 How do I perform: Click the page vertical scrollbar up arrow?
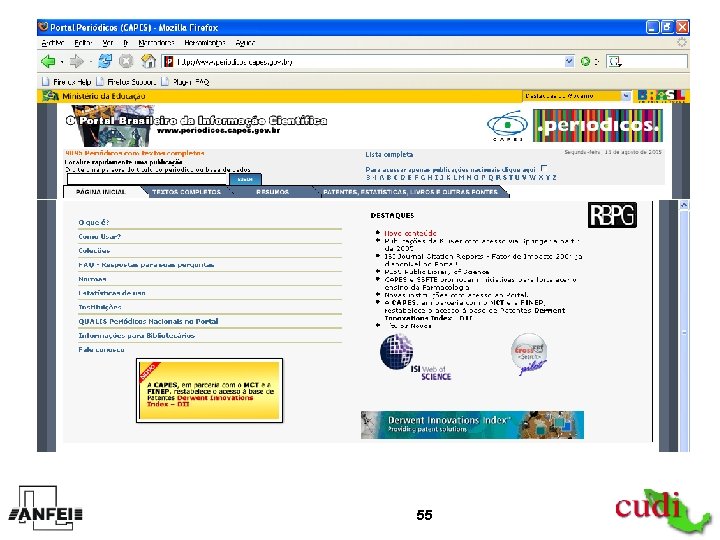[684, 205]
